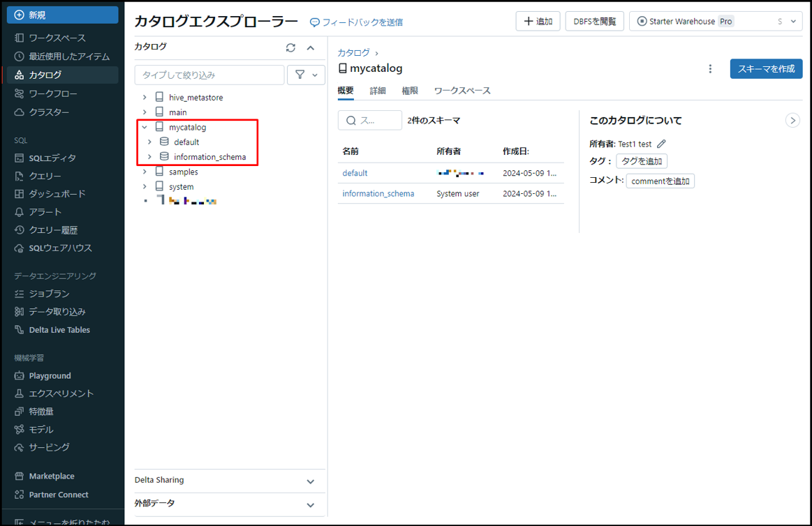Image resolution: width=812 pixels, height=526 pixels.
Task: Select the hive_metastore catalog in the tree
Action: pyautogui.click(x=195, y=97)
